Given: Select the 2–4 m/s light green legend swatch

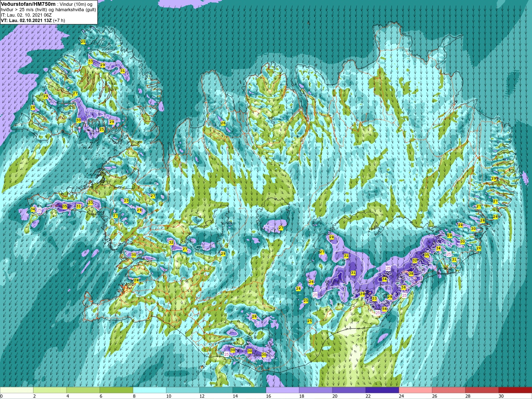Looking at the screenshot, I should click(50, 390).
